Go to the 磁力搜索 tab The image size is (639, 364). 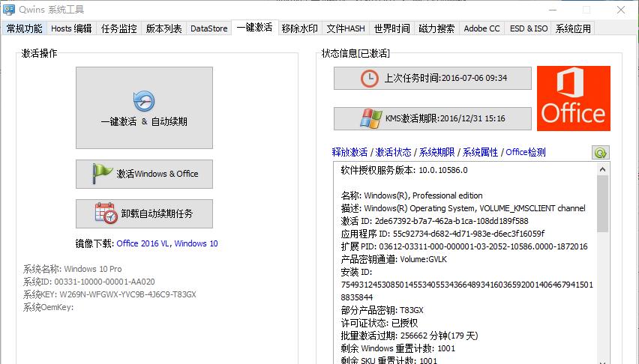(436, 28)
